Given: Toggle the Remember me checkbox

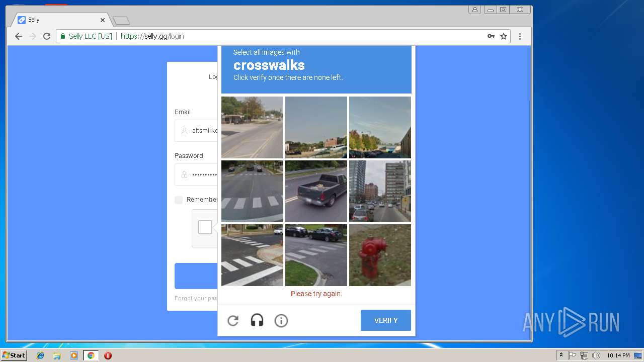Looking at the screenshot, I should 179,200.
